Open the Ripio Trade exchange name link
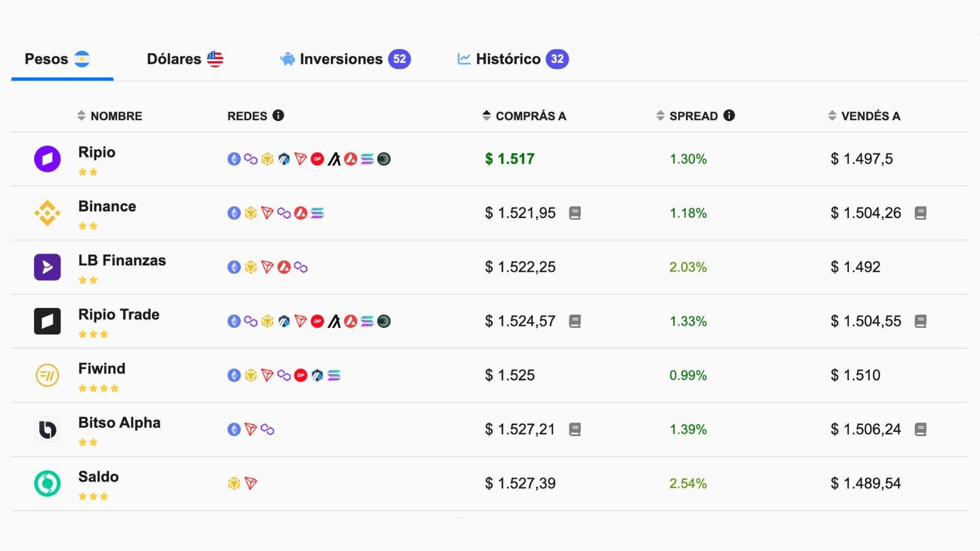Image resolution: width=980 pixels, height=551 pixels. click(119, 315)
